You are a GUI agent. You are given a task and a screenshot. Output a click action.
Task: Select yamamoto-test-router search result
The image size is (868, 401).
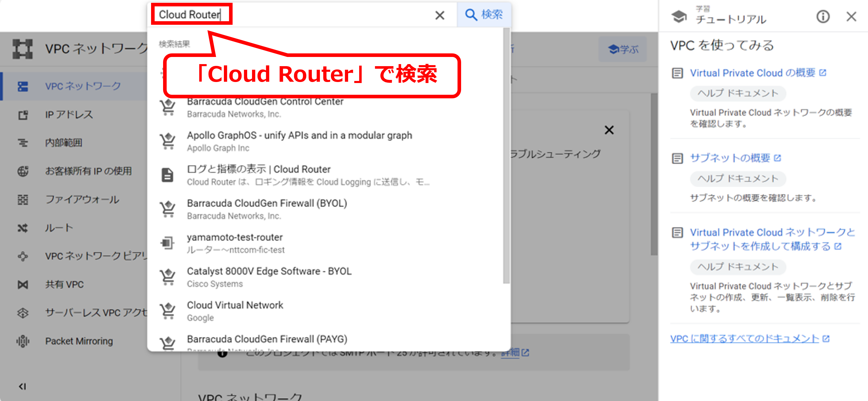coord(235,237)
